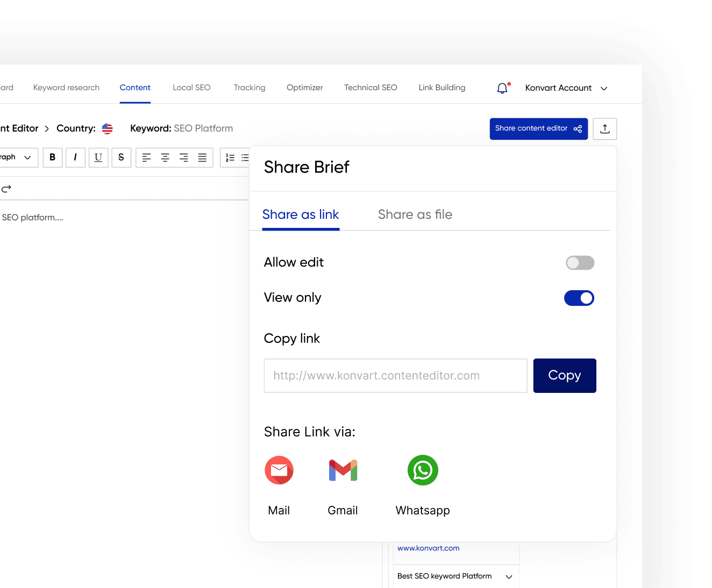Apply italic formatting
The height and width of the screenshot is (588, 712).
point(75,157)
